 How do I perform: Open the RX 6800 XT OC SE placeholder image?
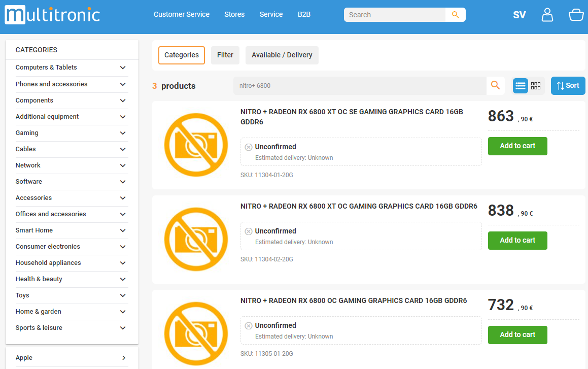tap(196, 145)
